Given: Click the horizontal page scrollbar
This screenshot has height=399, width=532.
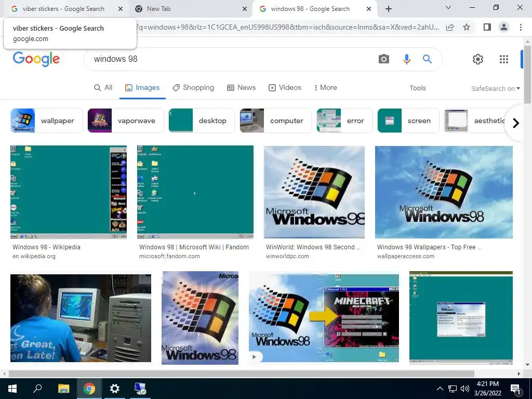Looking at the screenshot, I should point(241,374).
